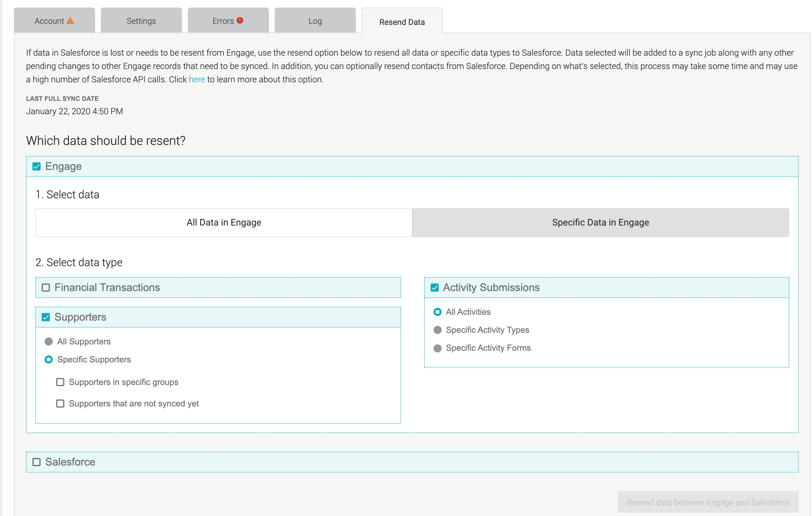
Task: Check Supporters in specific groups
Action: coord(60,382)
